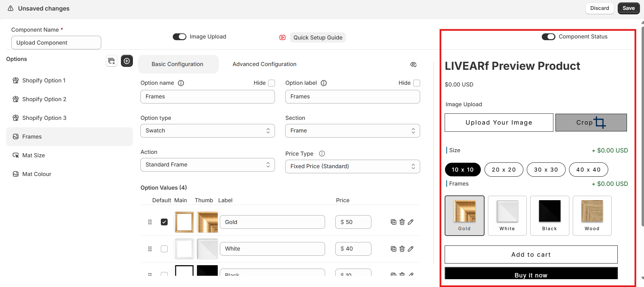The height and width of the screenshot is (287, 644).
Task: Toggle the Component Status switch
Action: click(549, 37)
